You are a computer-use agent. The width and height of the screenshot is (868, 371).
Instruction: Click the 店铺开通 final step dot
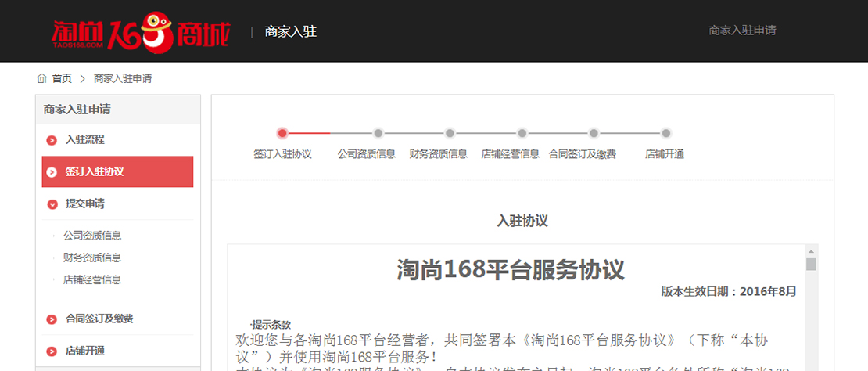(666, 133)
